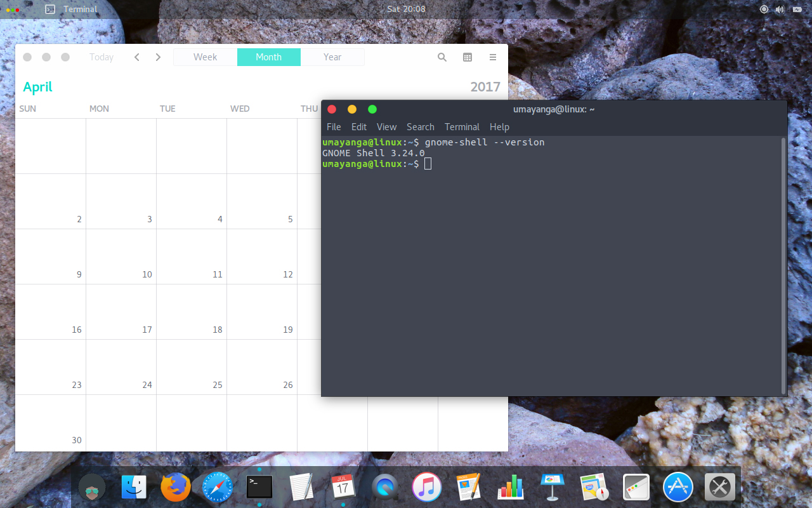Image resolution: width=812 pixels, height=508 pixels.
Task: Open the Terminal app menu in top bar
Action: pos(71,9)
